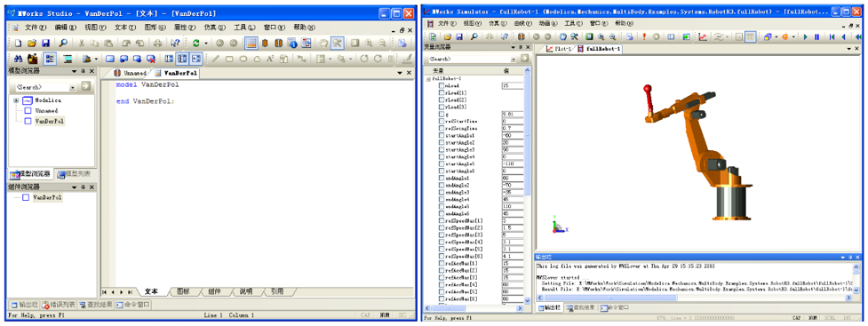
Task: Click the 图标 view tab below editor
Action: pos(182,291)
